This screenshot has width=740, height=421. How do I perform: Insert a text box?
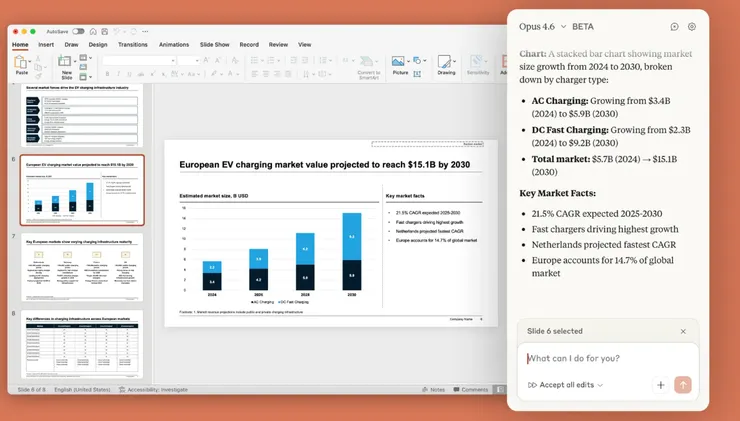point(417,74)
